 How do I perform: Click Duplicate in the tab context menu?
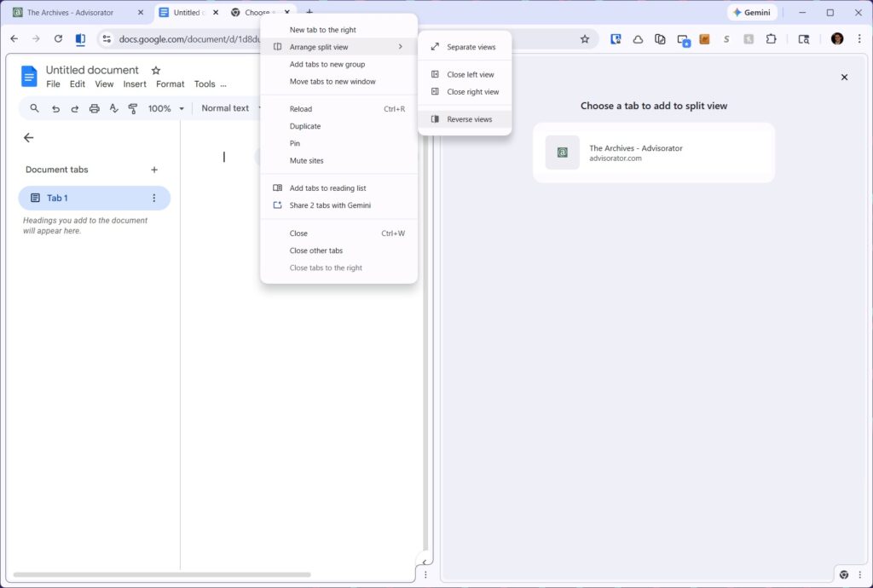pyautogui.click(x=305, y=126)
